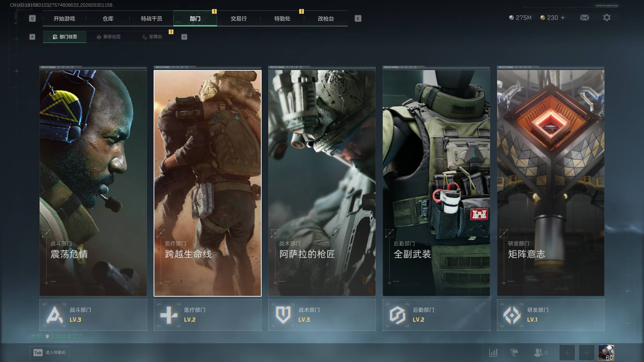This screenshot has width=644, height=362.
Task: Open the 跨越生命线 medical department card
Action: click(208, 183)
